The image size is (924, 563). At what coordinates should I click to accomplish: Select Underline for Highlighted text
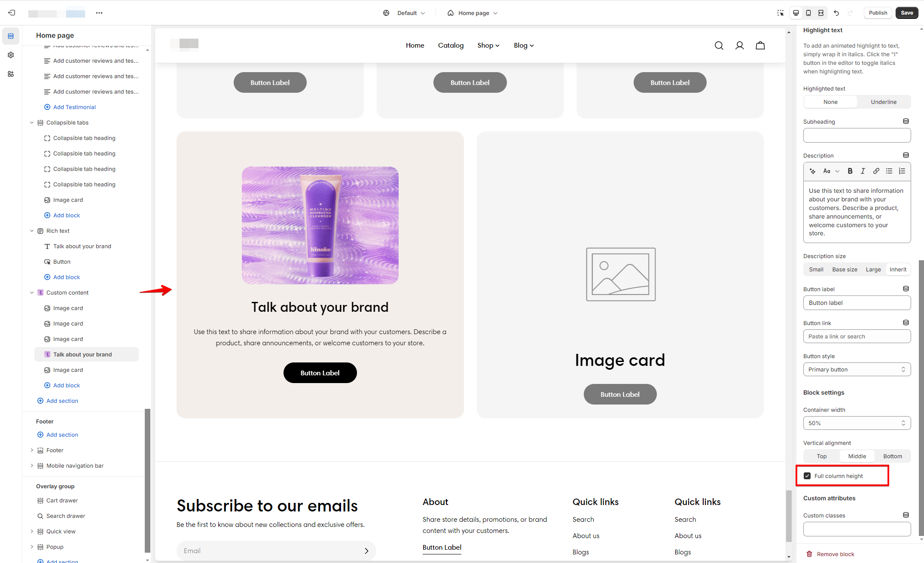point(884,102)
